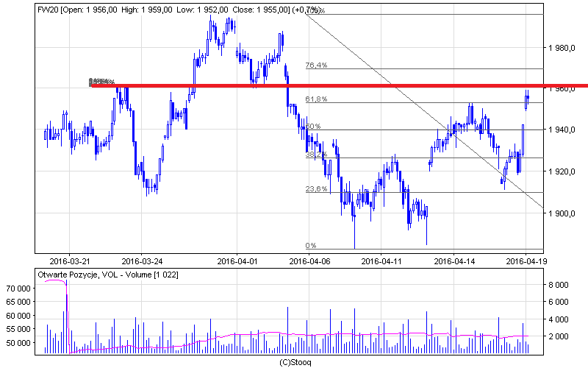Click the 55 000 open interest axis label
588x368 pixels.
(18, 329)
